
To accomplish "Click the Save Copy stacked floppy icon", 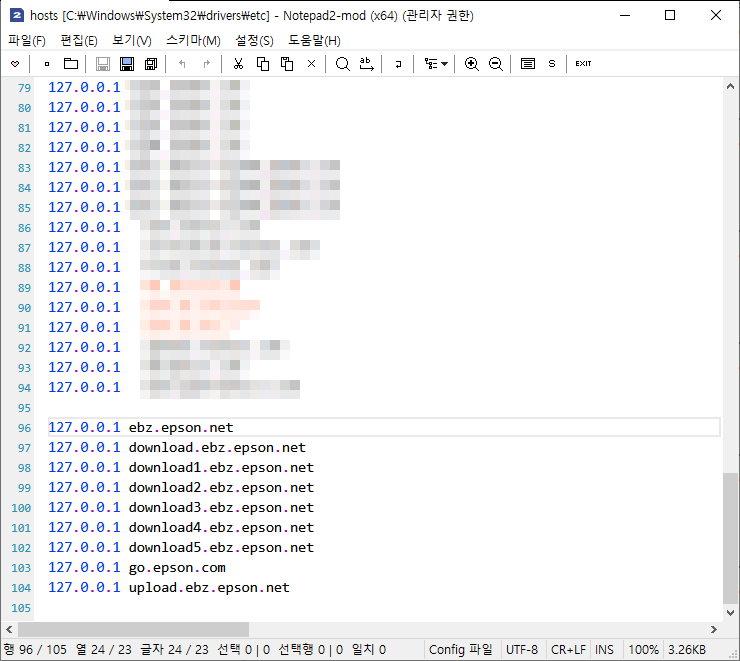I will (151, 64).
